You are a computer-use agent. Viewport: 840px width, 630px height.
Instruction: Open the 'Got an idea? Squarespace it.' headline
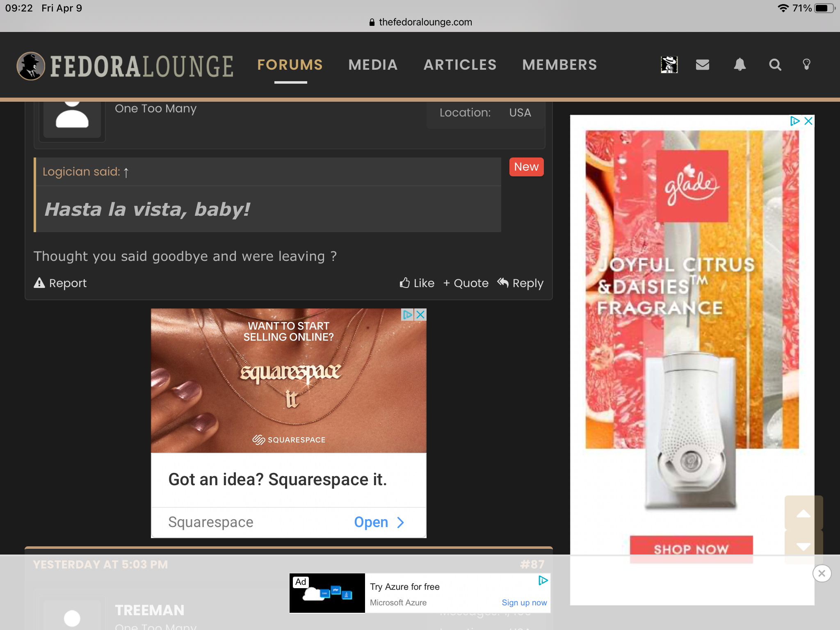278,479
